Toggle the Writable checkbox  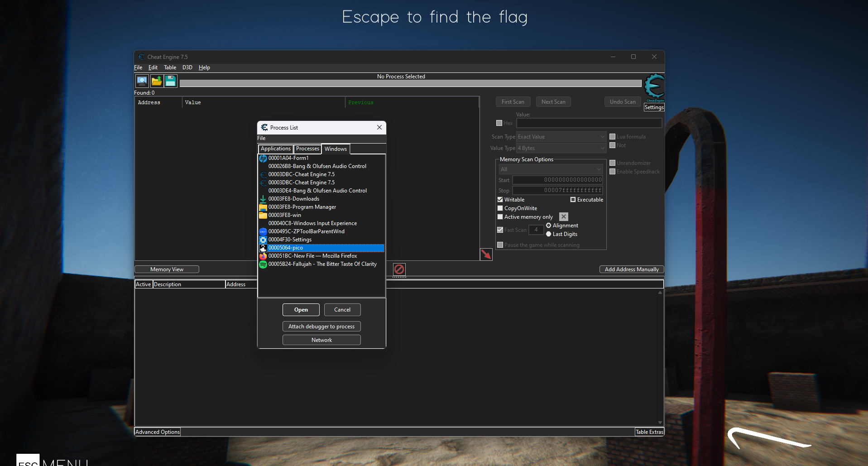coord(500,200)
